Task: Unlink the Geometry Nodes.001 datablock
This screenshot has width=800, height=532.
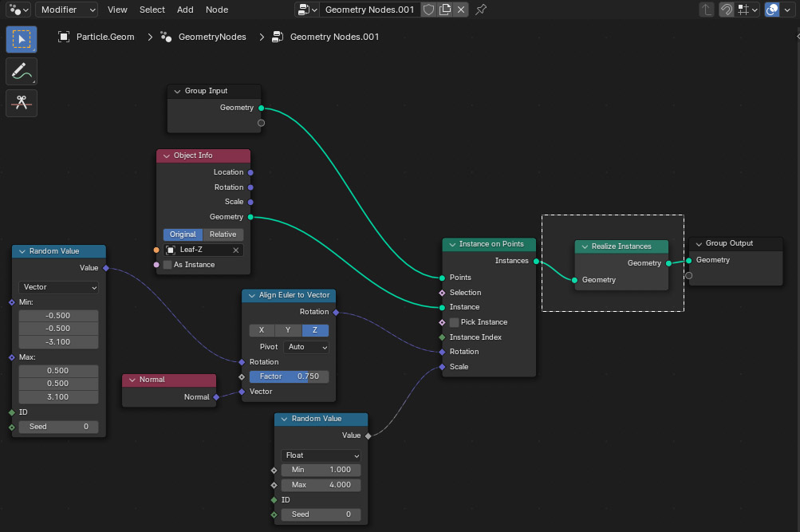Action: point(461,10)
